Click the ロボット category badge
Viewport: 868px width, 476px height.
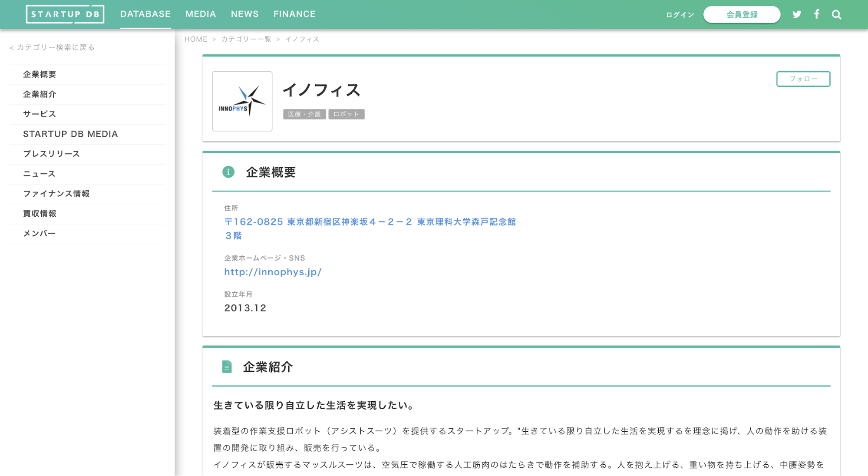(346, 114)
